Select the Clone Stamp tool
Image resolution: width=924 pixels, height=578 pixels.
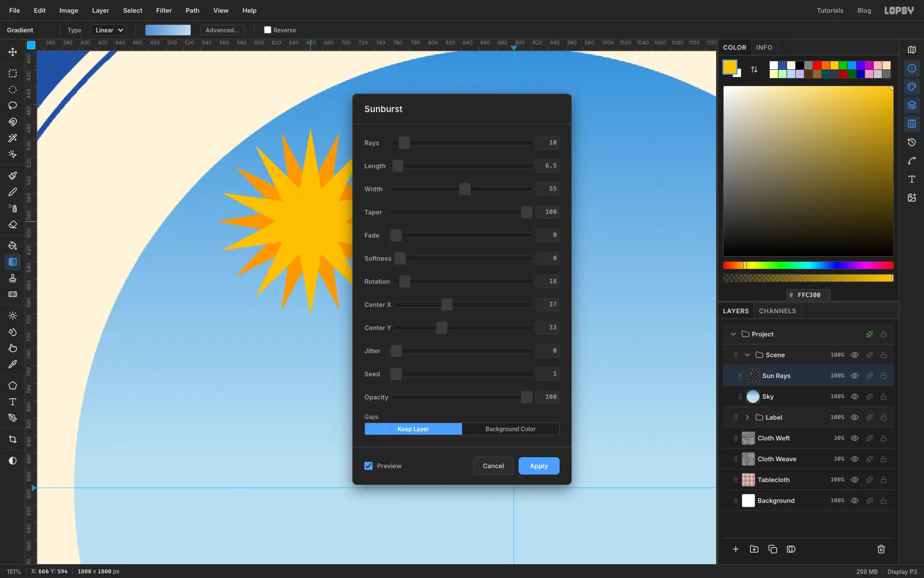(13, 278)
